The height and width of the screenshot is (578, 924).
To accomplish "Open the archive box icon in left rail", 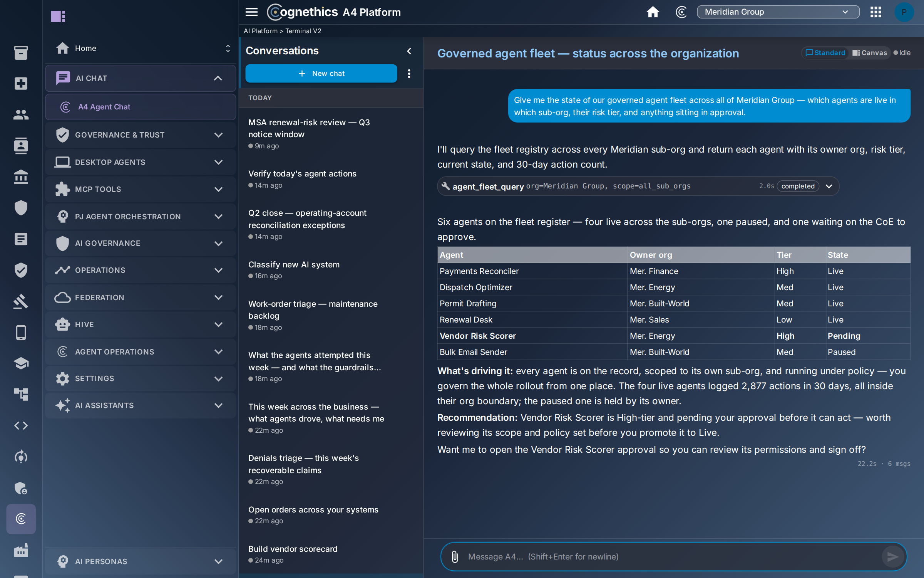I will click(x=21, y=52).
